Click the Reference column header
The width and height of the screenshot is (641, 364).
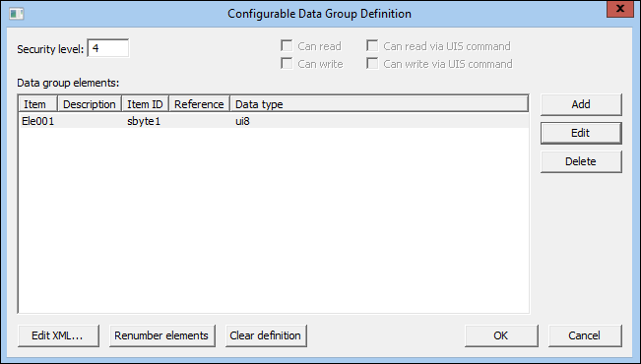200,104
